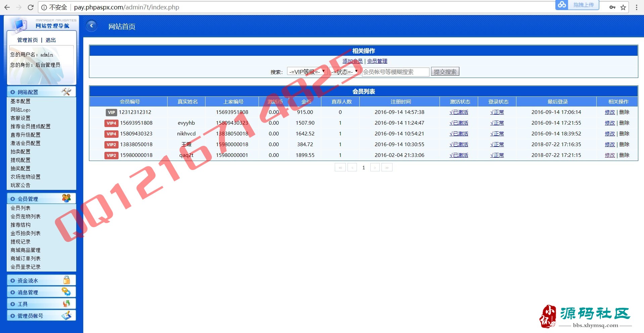This screenshot has height=333, width=644.
Task: Click the 添加会员 link
Action: (x=352, y=61)
